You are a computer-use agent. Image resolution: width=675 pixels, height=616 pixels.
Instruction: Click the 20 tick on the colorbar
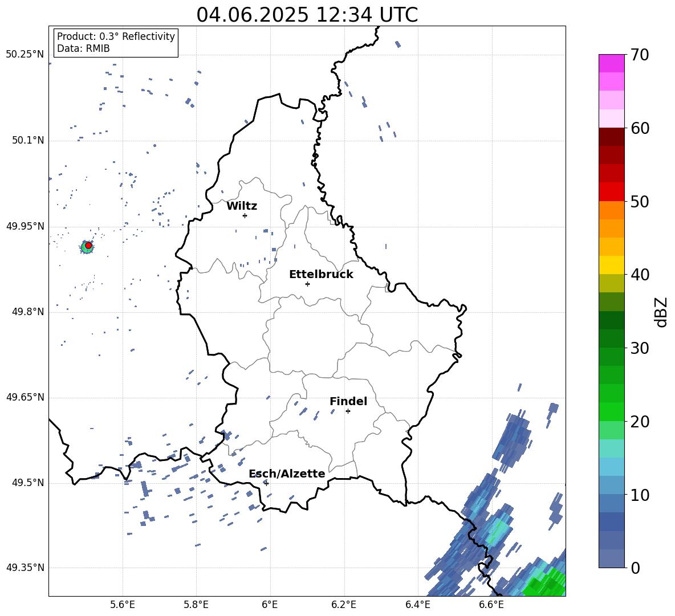point(640,421)
